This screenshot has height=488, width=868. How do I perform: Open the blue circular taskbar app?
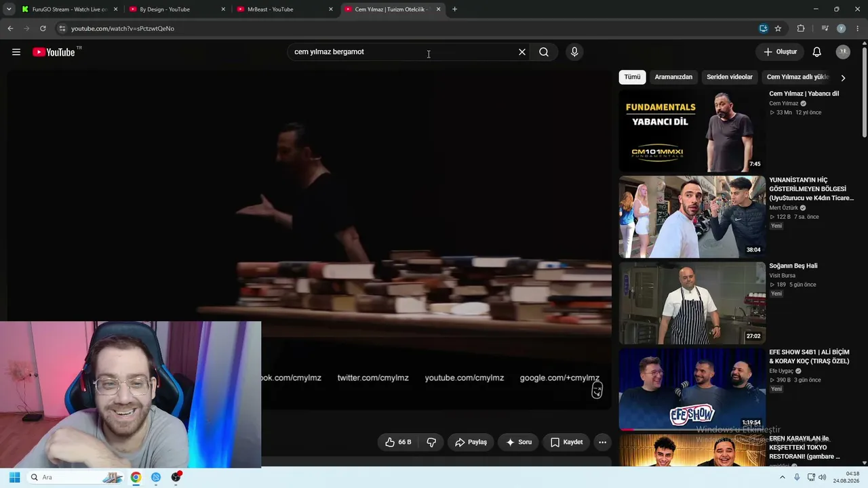click(156, 477)
